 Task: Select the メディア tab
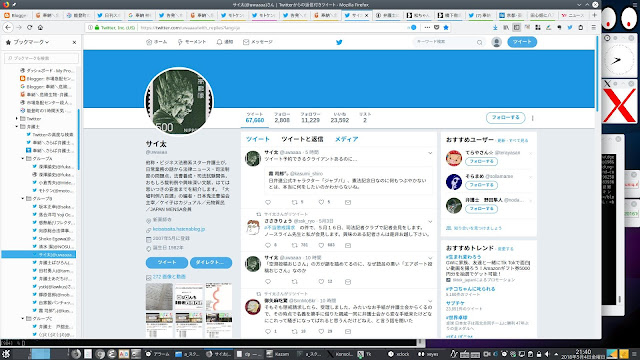coord(347,139)
